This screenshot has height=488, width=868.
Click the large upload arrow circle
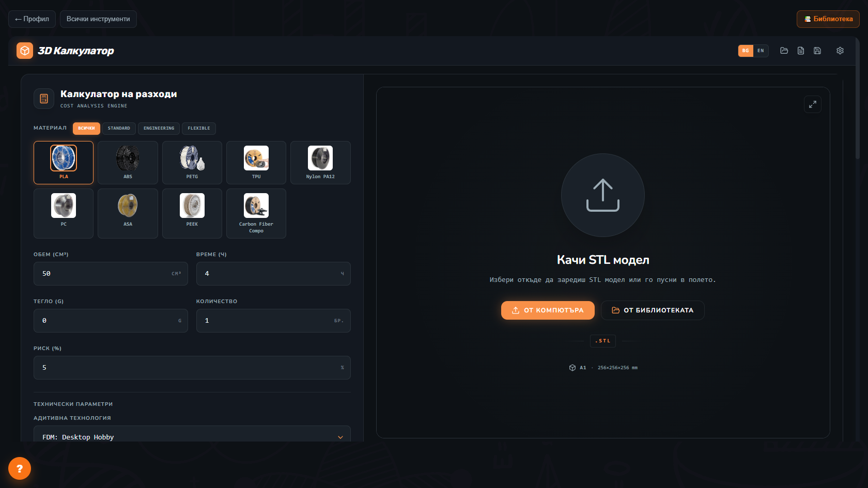pos(603,195)
